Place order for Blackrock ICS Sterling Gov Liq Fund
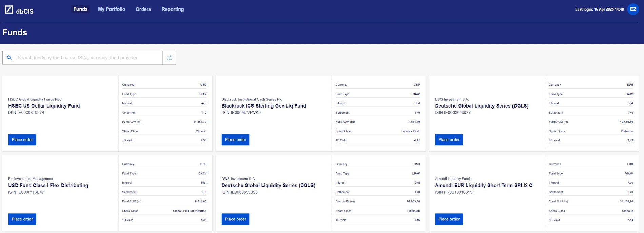This screenshot has width=644, height=233. tap(236, 140)
